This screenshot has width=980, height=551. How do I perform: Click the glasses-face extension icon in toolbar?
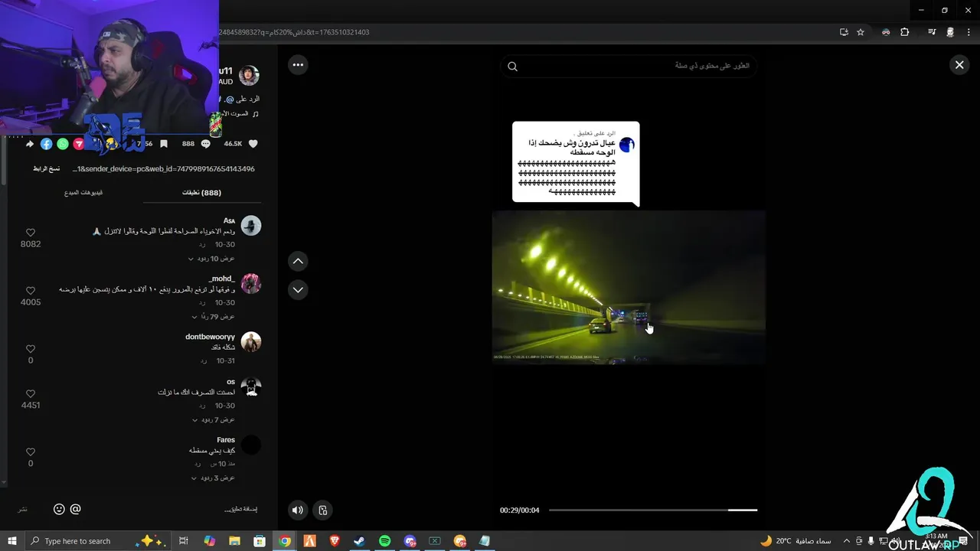click(886, 32)
